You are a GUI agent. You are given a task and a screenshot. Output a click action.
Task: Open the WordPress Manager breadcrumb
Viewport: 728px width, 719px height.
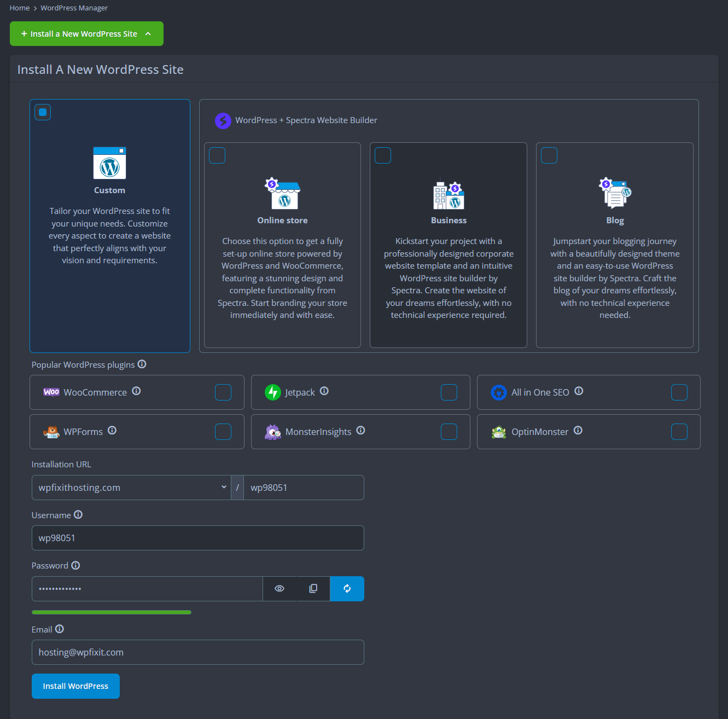tap(74, 8)
